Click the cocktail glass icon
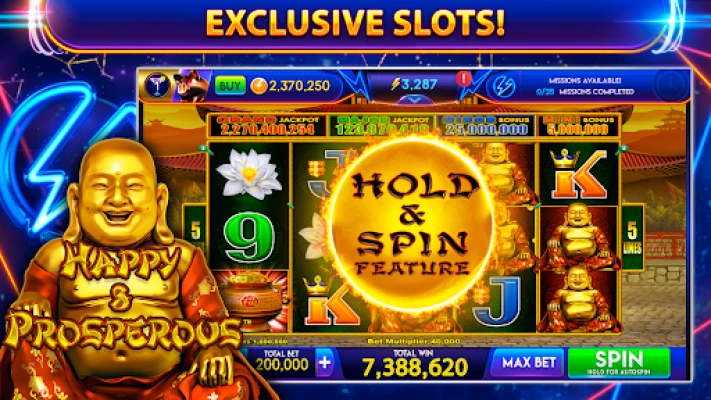 click(x=157, y=85)
